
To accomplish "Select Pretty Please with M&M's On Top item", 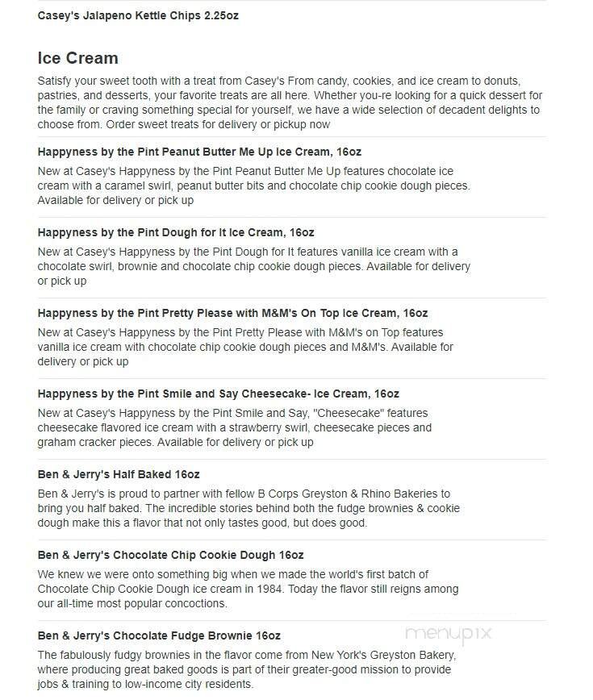I will pyautogui.click(x=232, y=314).
